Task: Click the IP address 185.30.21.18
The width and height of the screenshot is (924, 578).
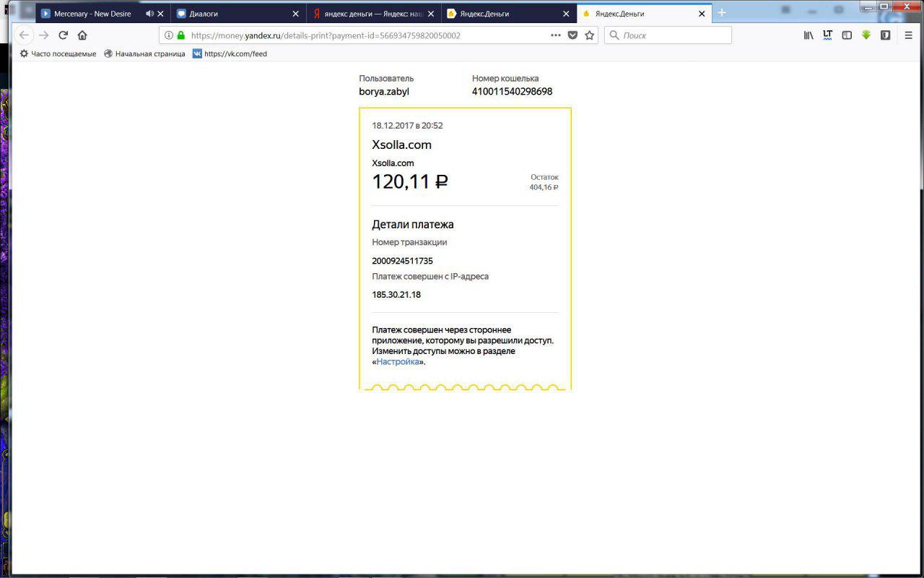Action: coord(396,295)
